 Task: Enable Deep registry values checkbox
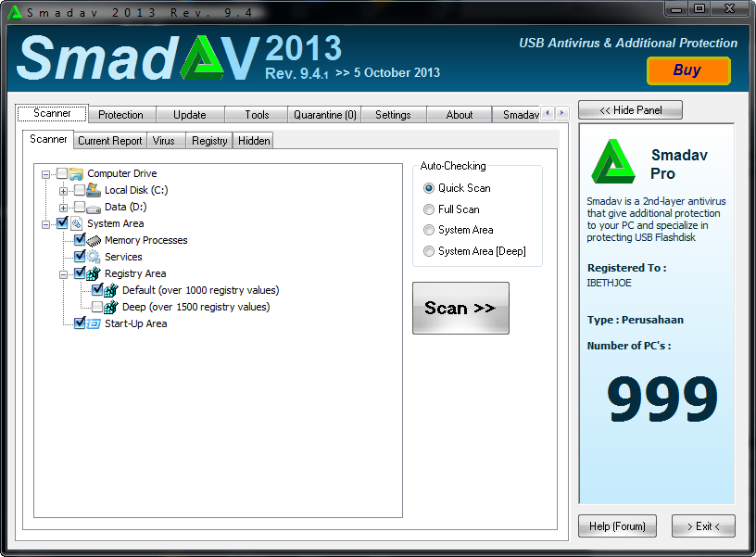point(97,306)
